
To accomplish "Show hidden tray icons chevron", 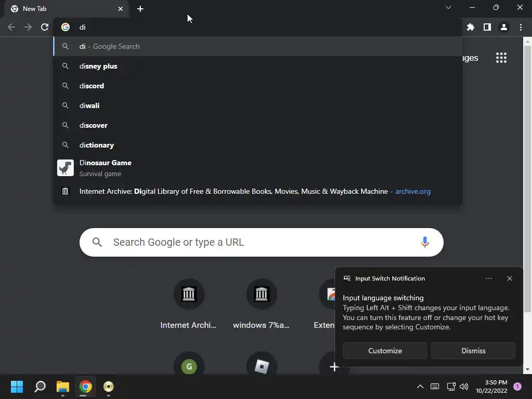I will [x=420, y=387].
